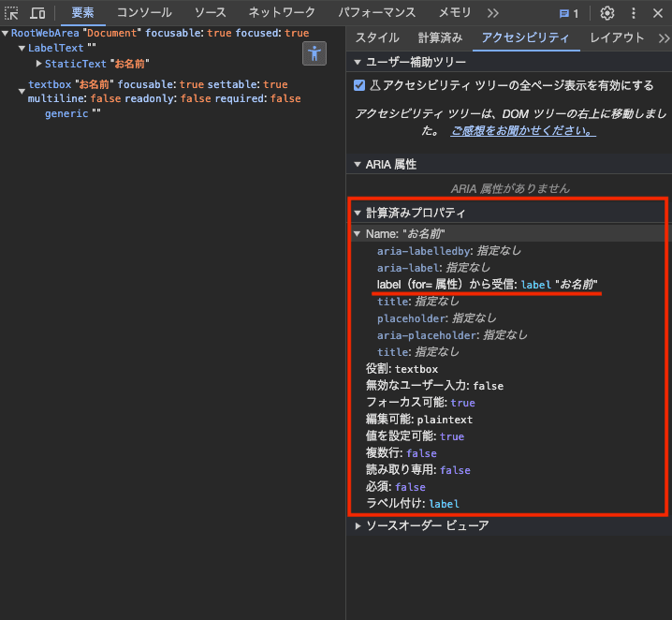672x620 pixels.
Task: Open the スタイル sidebar tab
Action: click(376, 38)
